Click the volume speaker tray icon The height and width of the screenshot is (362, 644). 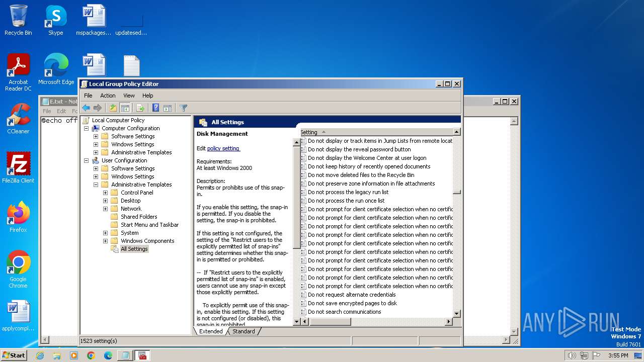pos(572,355)
